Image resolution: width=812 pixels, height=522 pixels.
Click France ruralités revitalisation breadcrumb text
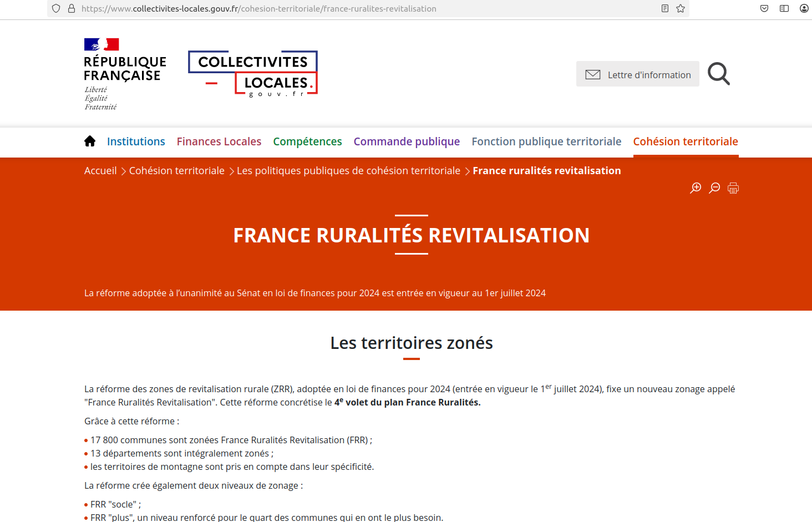[547, 170]
